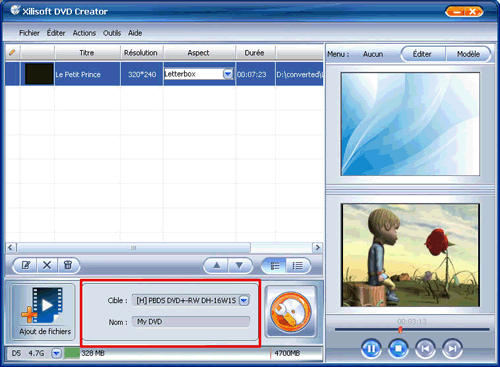Switch to detailed list view

pyautogui.click(x=297, y=266)
